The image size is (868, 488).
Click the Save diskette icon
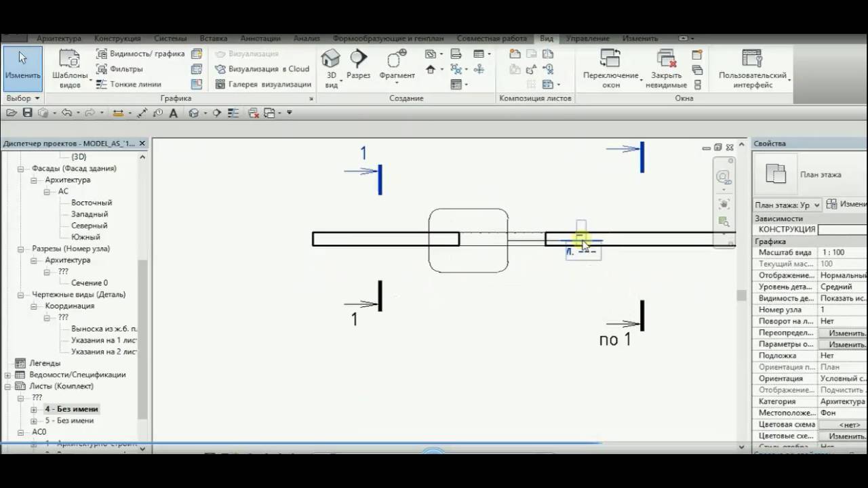[28, 113]
